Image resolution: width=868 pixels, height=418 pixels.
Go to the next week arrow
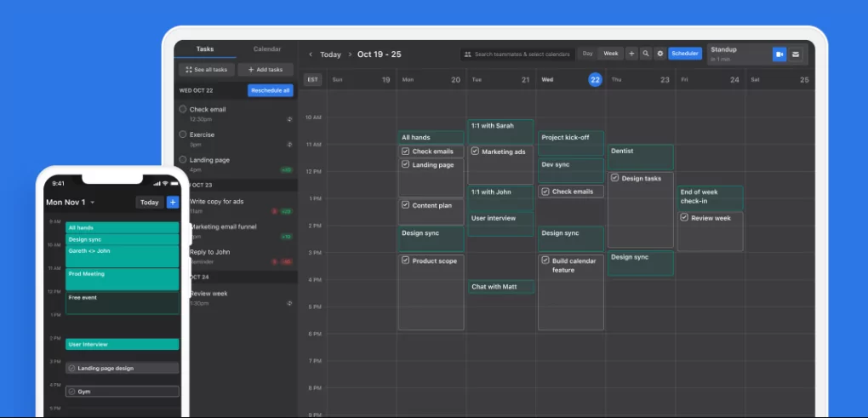[350, 54]
